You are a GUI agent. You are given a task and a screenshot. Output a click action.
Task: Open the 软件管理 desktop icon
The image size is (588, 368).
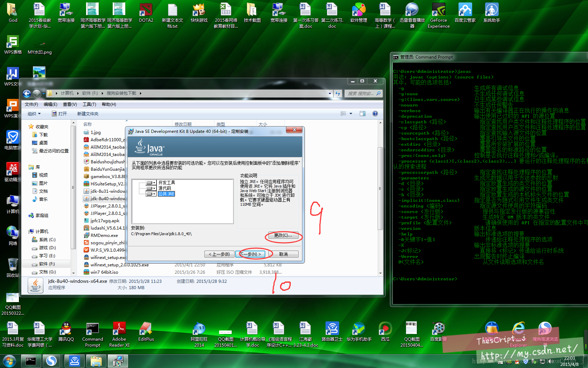(359, 13)
